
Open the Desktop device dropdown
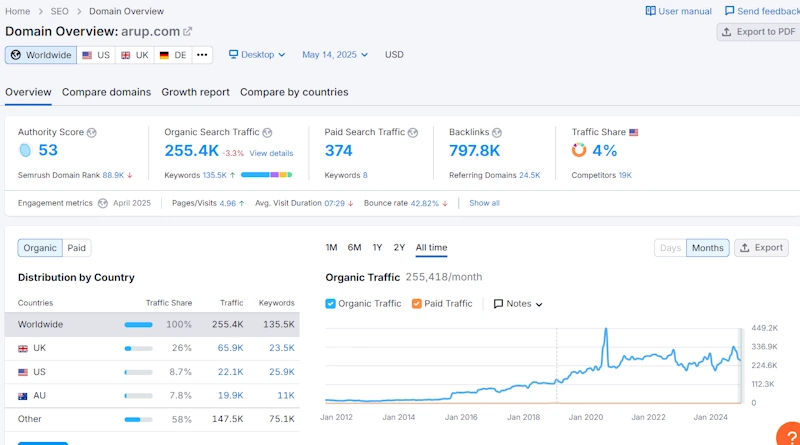(x=257, y=55)
